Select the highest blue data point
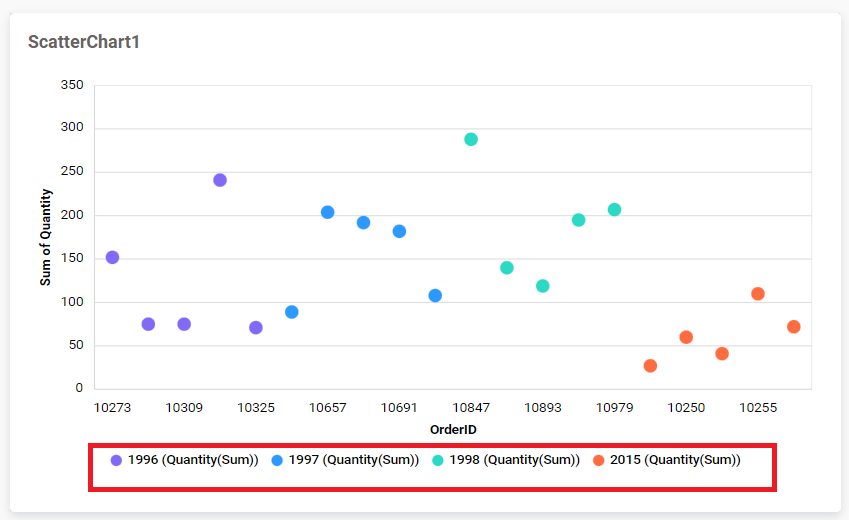 (x=327, y=212)
